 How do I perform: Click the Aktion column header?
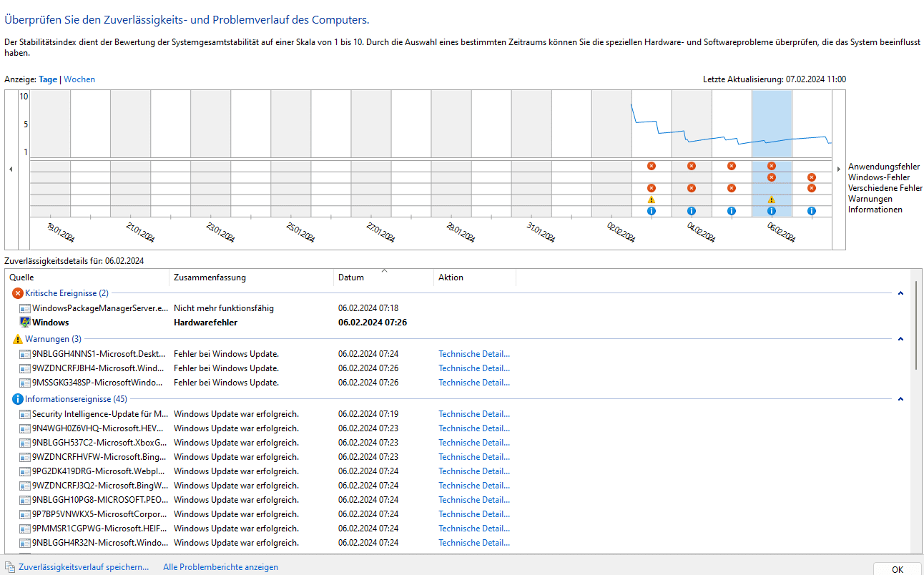point(475,277)
